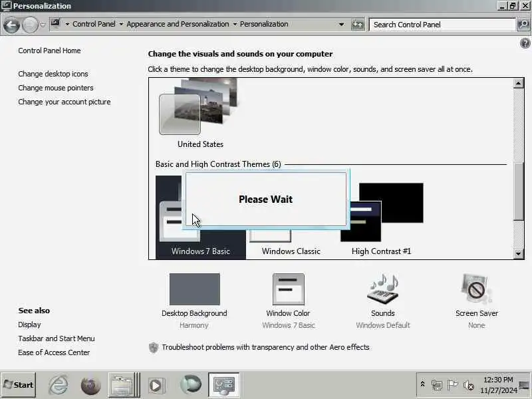Image resolution: width=532 pixels, height=399 pixels.
Task: Open Window Color settings icon
Action: [289, 289]
